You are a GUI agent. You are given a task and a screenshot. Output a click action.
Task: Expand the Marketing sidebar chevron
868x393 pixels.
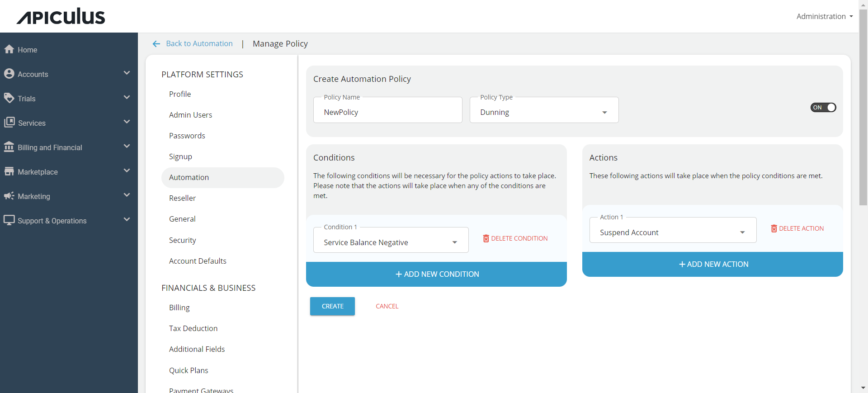pos(127,195)
